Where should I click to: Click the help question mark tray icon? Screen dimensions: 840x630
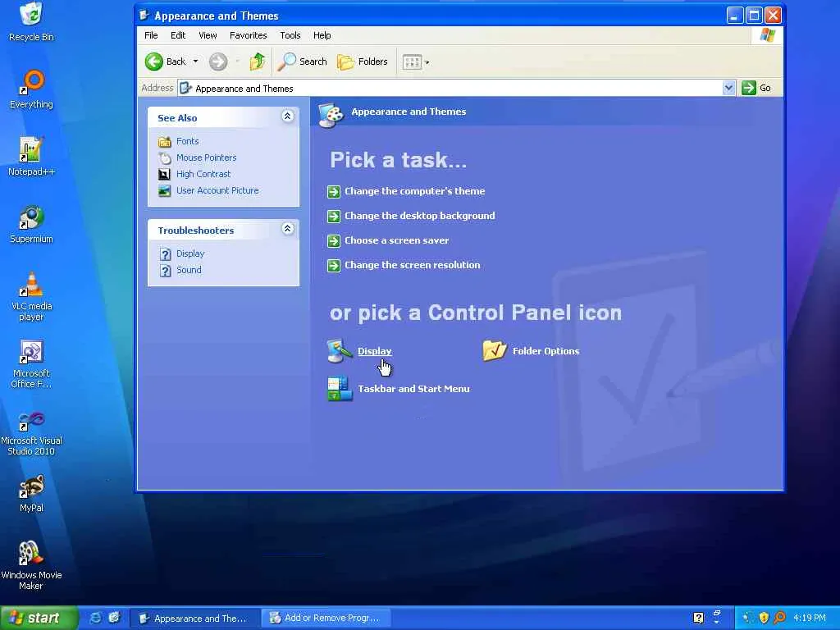click(698, 618)
